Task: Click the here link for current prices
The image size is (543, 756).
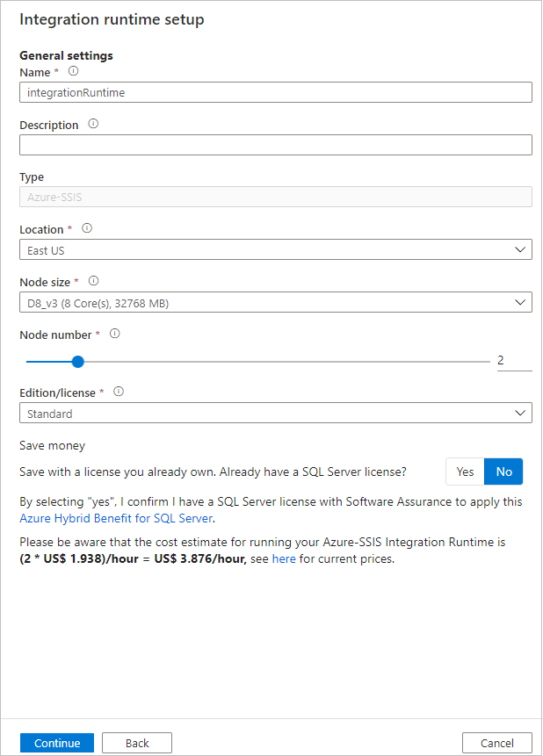Action: (284, 558)
